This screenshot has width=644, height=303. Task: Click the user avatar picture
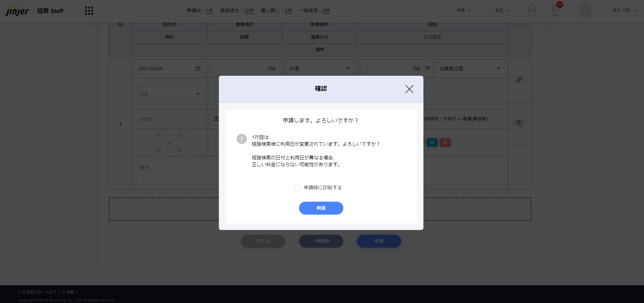click(x=585, y=11)
